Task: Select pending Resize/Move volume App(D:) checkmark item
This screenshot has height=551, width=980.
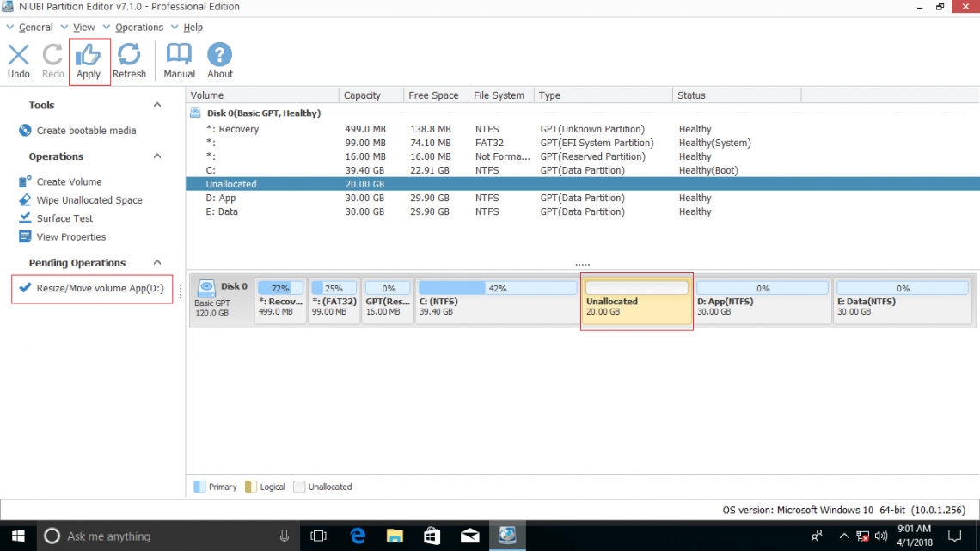Action: [x=92, y=288]
